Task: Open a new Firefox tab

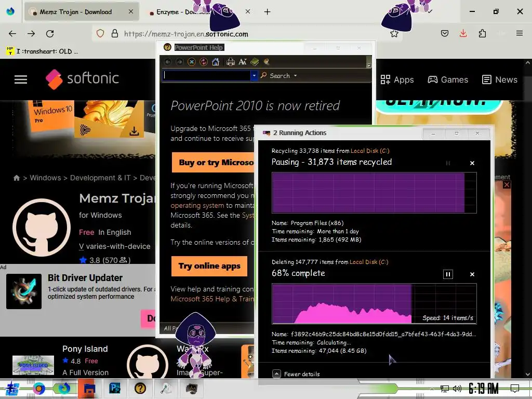Action: click(268, 12)
